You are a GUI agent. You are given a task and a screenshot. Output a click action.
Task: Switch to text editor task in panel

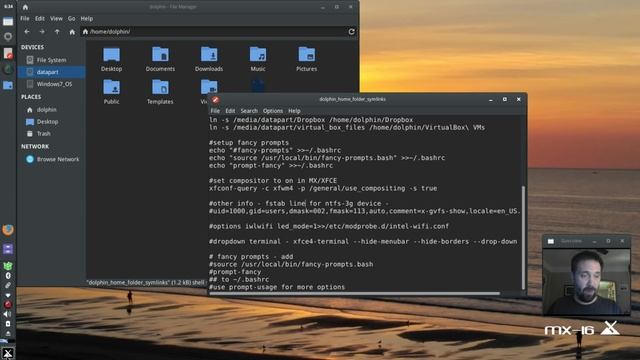click(x=8, y=53)
